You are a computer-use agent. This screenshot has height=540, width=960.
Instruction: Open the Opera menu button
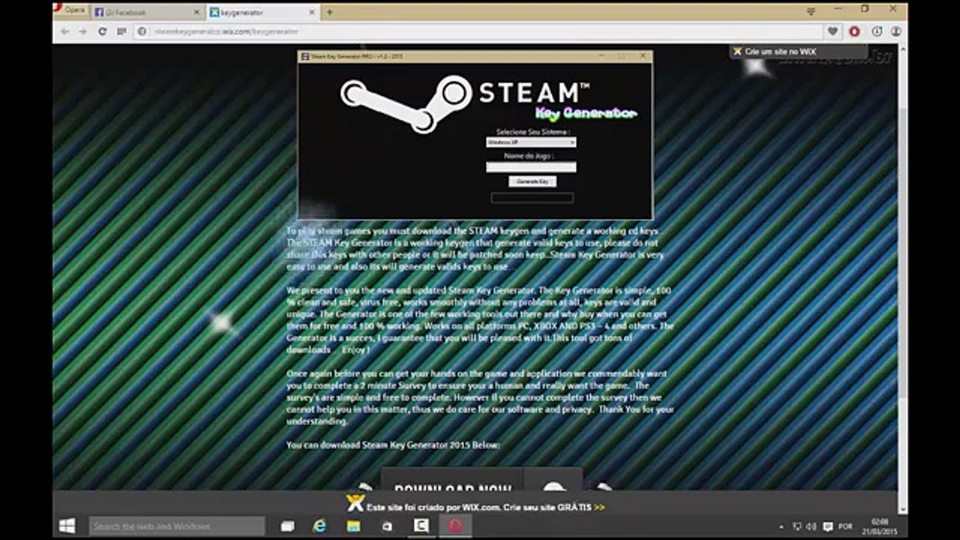(70, 10)
